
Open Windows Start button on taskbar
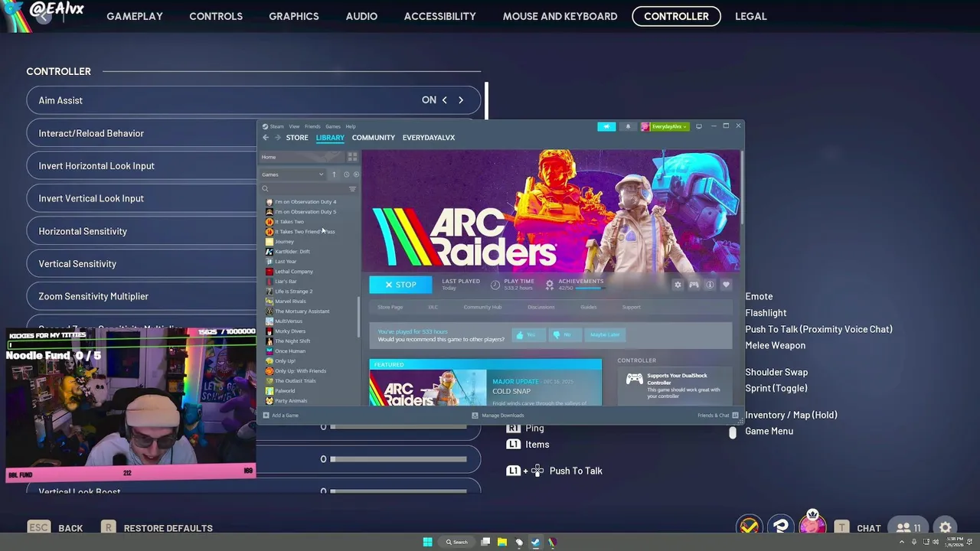point(427,542)
